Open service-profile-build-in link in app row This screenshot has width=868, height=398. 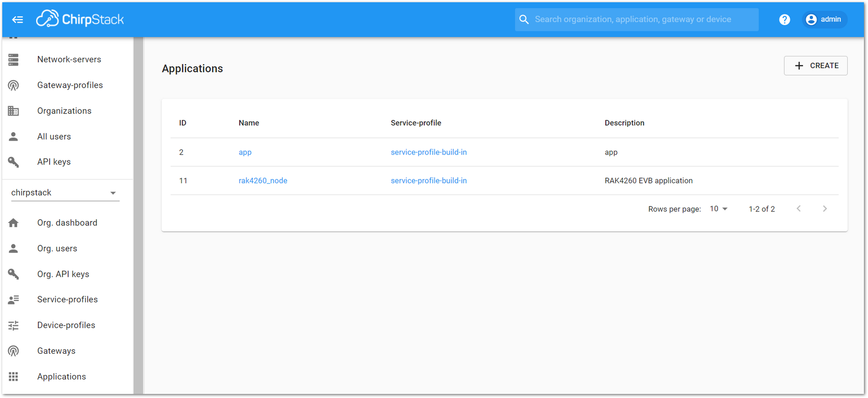(x=429, y=152)
